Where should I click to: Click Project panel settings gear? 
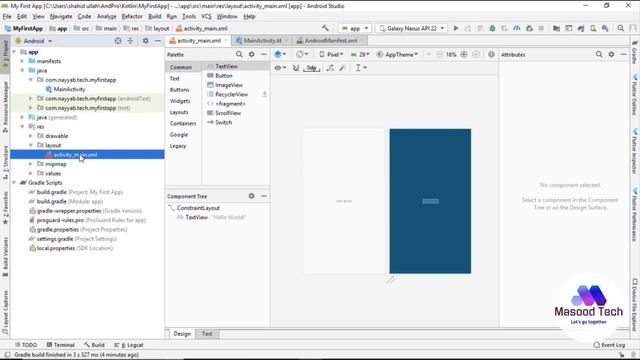click(x=145, y=41)
